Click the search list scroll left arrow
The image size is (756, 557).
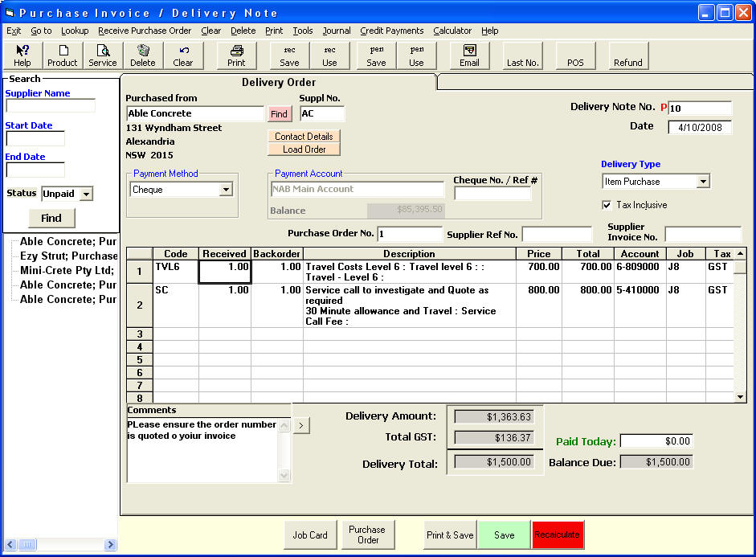click(x=10, y=544)
